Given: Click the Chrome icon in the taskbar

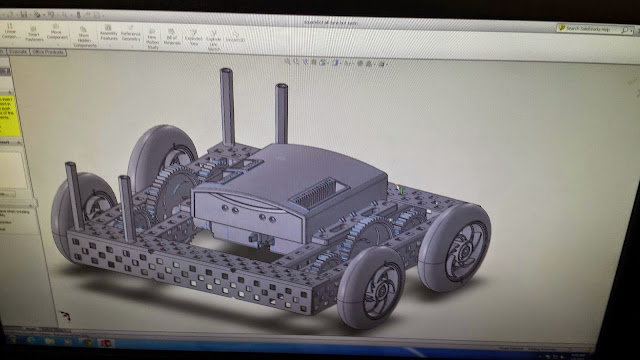Looking at the screenshot, I should click(x=87, y=342).
